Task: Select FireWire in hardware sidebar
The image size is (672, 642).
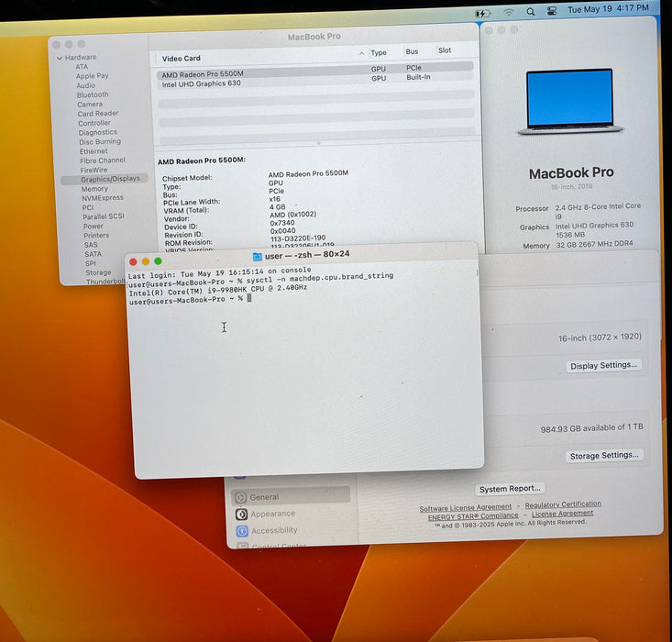Action: (x=94, y=170)
